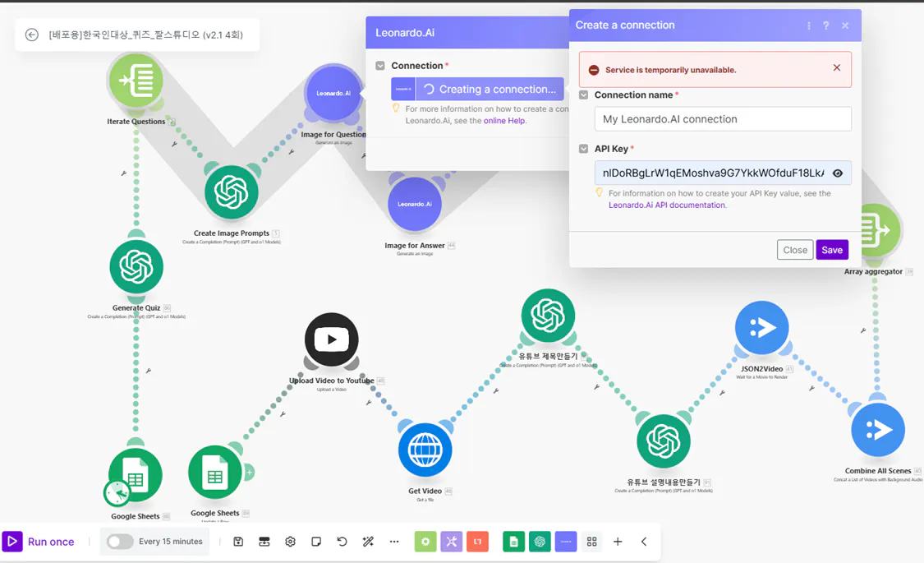Open the Google Sheets update row module
This screenshot has width=924, height=563.
coord(215,473)
